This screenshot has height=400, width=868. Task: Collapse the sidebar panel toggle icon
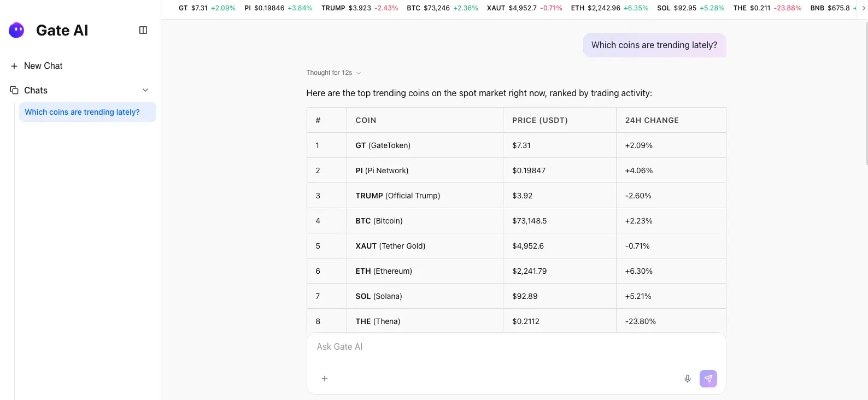(143, 30)
